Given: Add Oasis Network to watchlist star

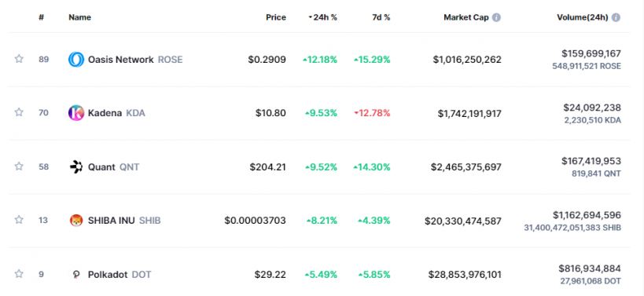Looking at the screenshot, I should tap(19, 59).
